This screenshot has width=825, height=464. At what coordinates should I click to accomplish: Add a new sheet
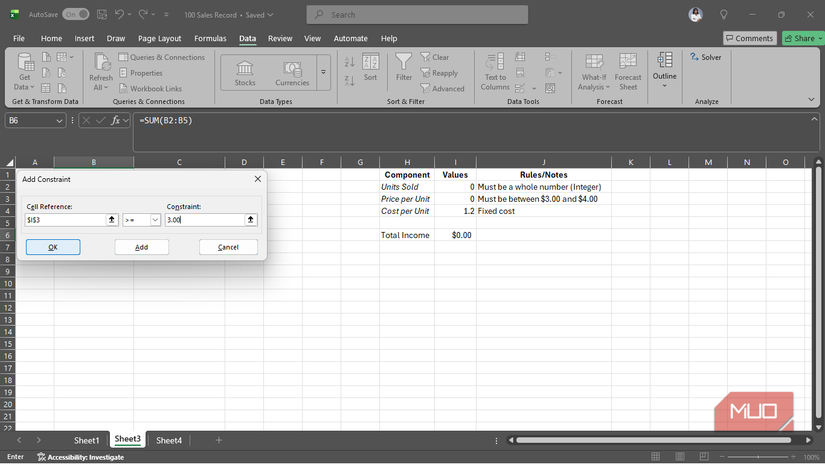point(219,440)
